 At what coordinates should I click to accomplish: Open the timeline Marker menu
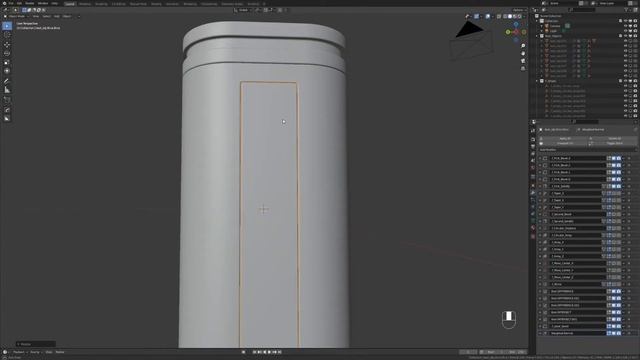(60, 352)
